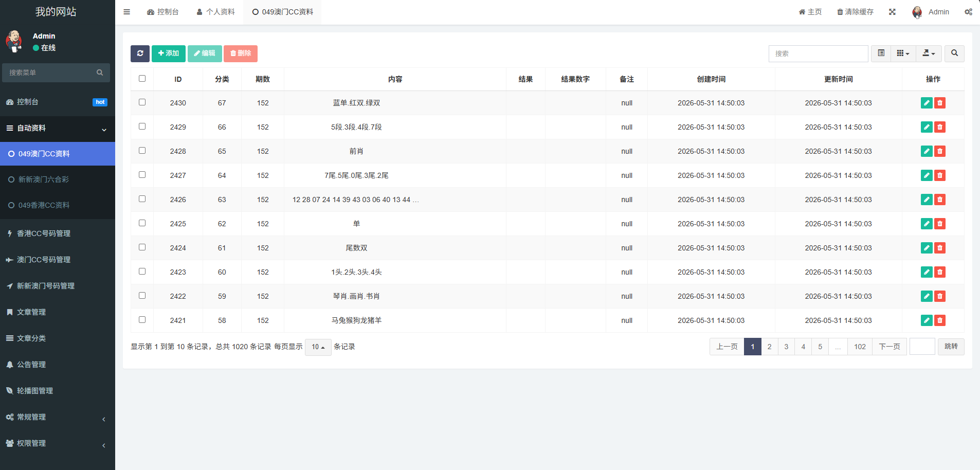Image resolution: width=980 pixels, height=470 pixels.
Task: Click the 跳转 jump button
Action: [951, 347]
